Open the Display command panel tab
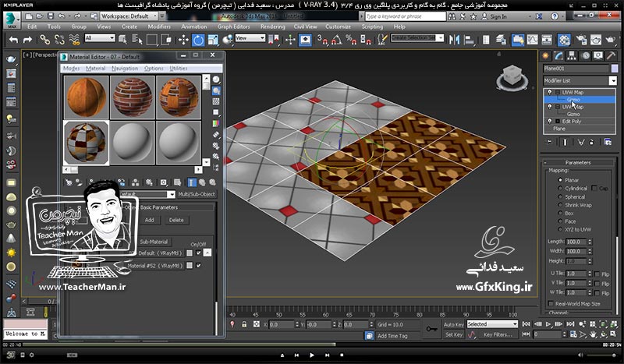624x364 pixels. coord(598,56)
